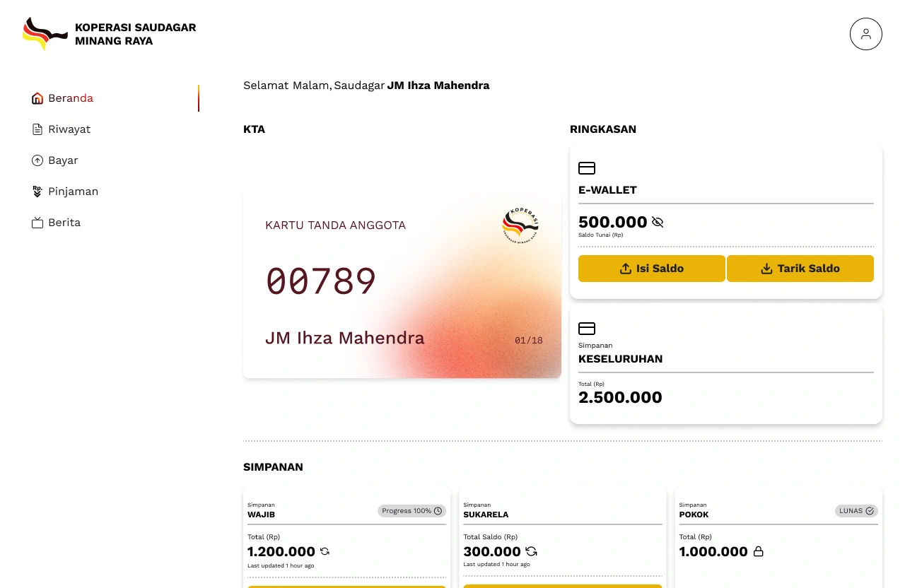Click the Koperasi Saudagar Minang Raya logo

[x=110, y=34]
